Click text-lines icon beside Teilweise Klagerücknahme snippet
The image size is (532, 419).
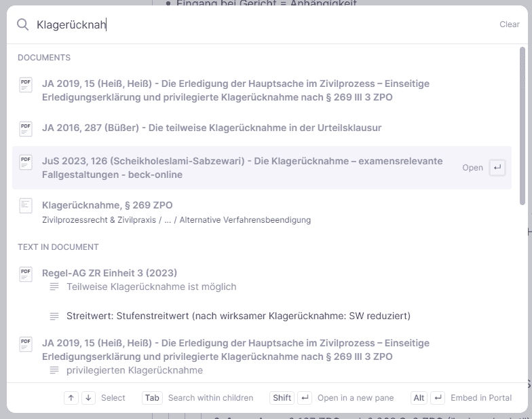(x=54, y=287)
